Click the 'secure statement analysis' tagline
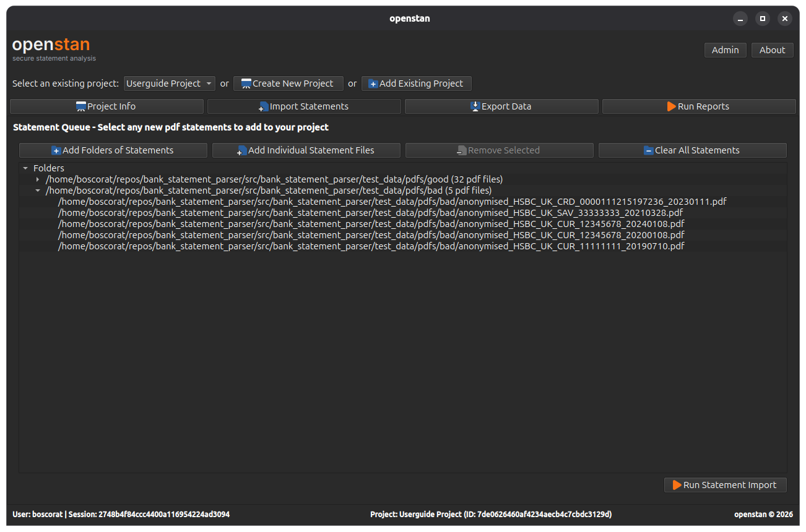806x532 pixels. [54, 59]
